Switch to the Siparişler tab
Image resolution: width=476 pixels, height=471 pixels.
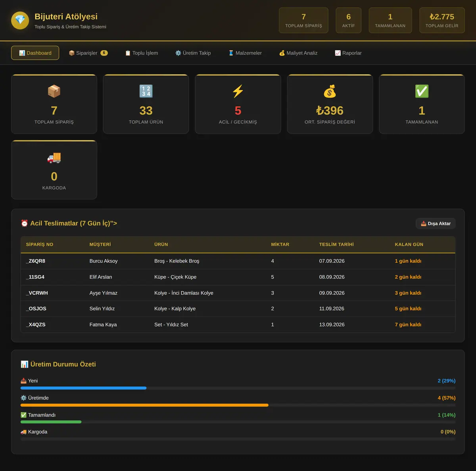(88, 53)
